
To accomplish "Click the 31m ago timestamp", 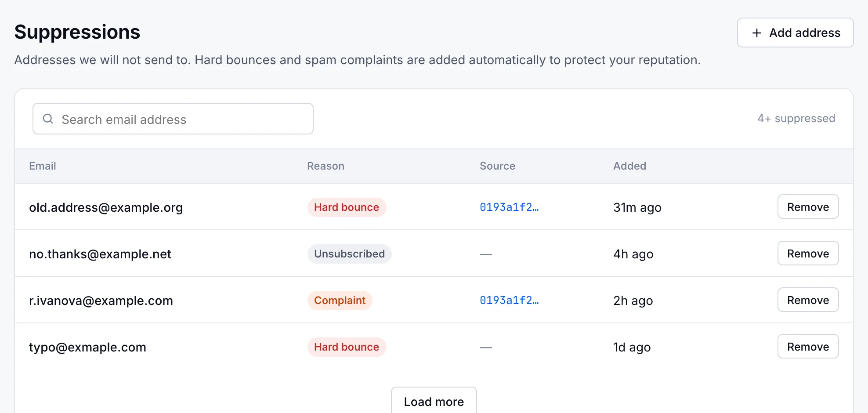I will [x=637, y=207].
